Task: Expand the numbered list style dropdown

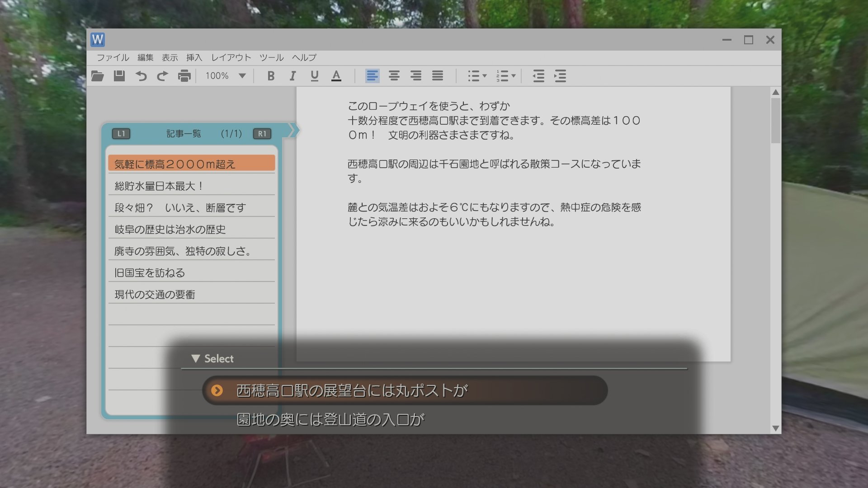Action: point(514,76)
